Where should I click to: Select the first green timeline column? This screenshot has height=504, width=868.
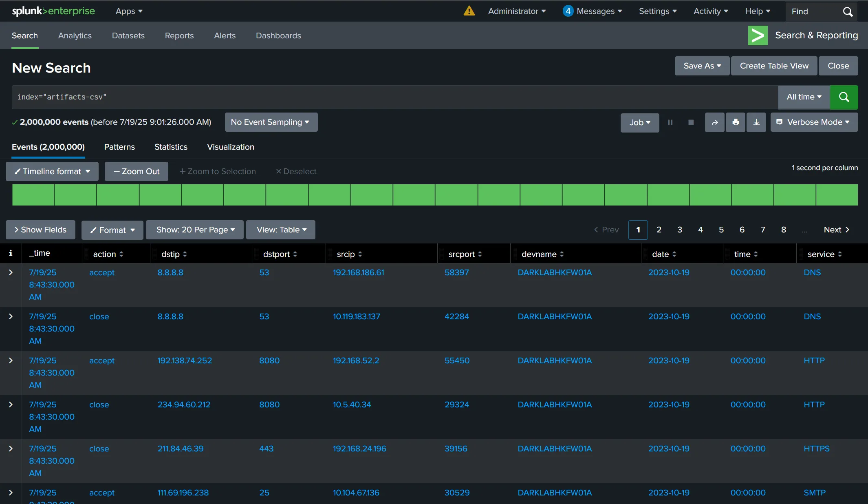33,195
